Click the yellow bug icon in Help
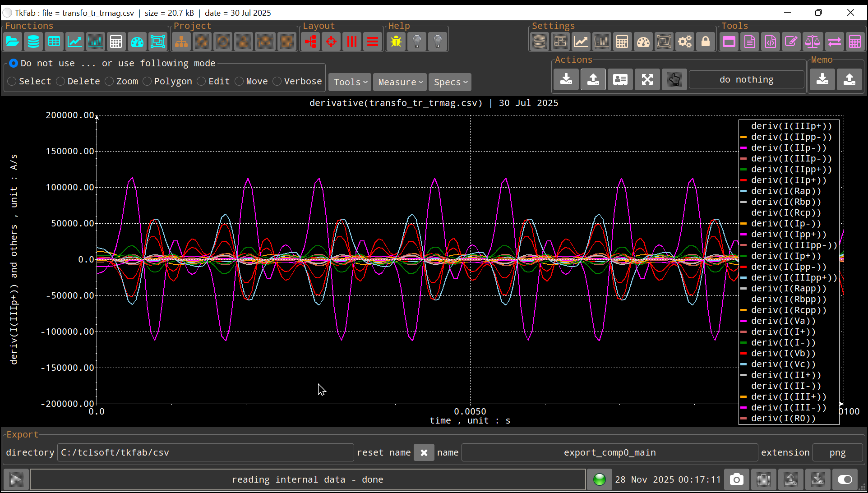Screen dimensions: 868x493 pos(396,42)
